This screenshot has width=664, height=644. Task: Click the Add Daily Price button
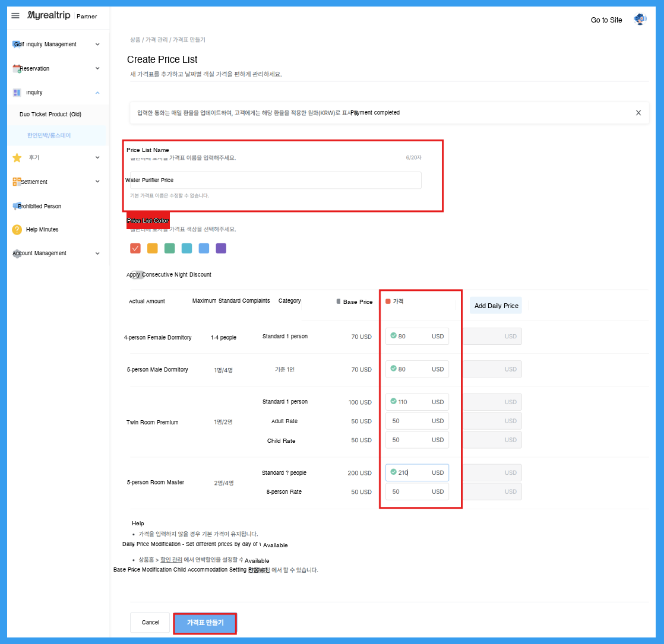tap(496, 306)
